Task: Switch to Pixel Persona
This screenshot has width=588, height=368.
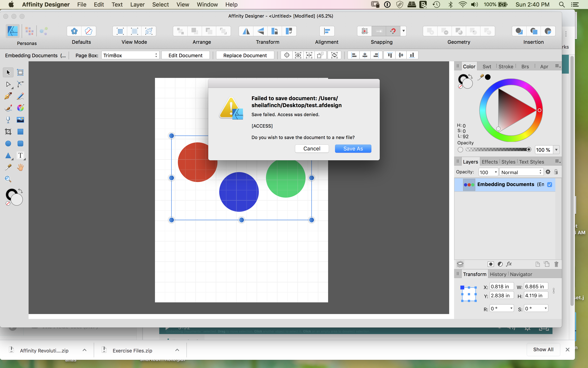Action: click(x=29, y=31)
